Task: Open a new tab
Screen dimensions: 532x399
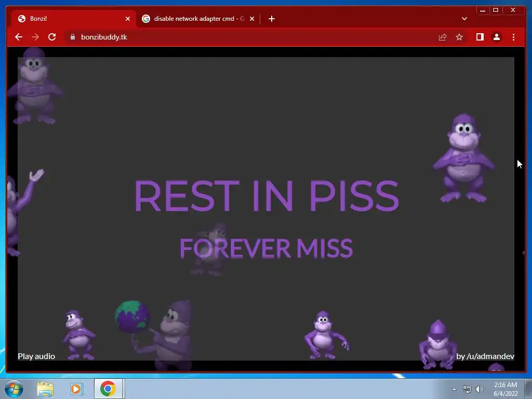Action: pyautogui.click(x=271, y=19)
